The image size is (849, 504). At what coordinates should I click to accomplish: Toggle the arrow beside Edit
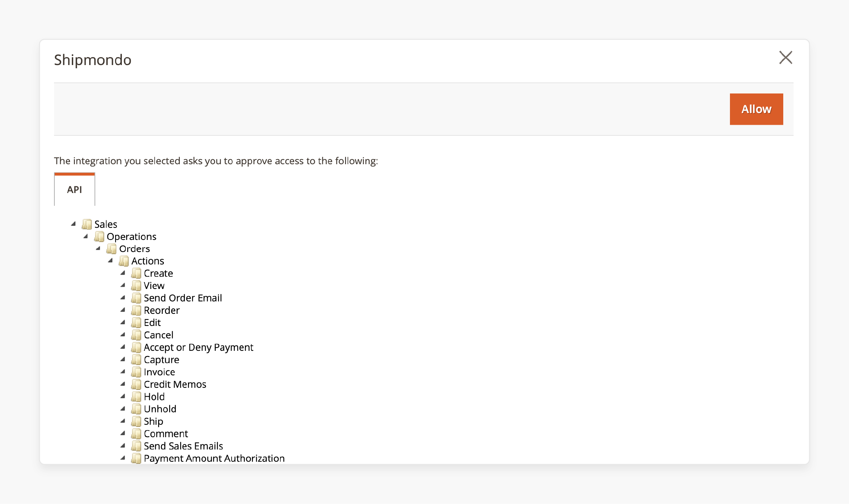(123, 322)
